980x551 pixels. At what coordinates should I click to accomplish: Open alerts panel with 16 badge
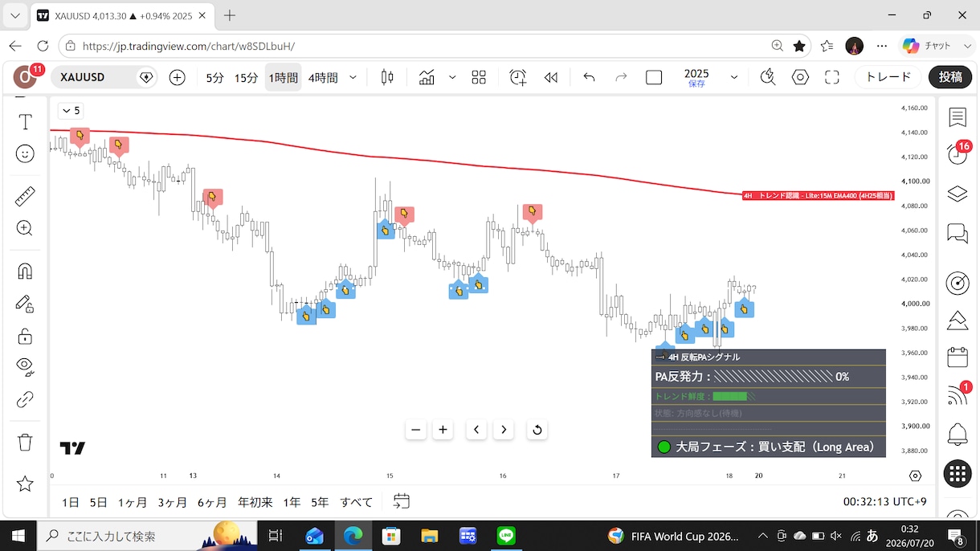click(958, 153)
